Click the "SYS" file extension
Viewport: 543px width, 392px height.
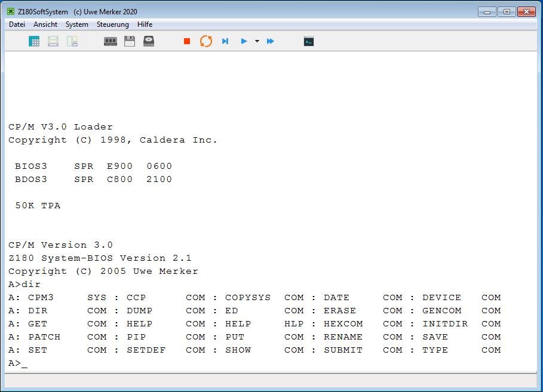coord(97,298)
